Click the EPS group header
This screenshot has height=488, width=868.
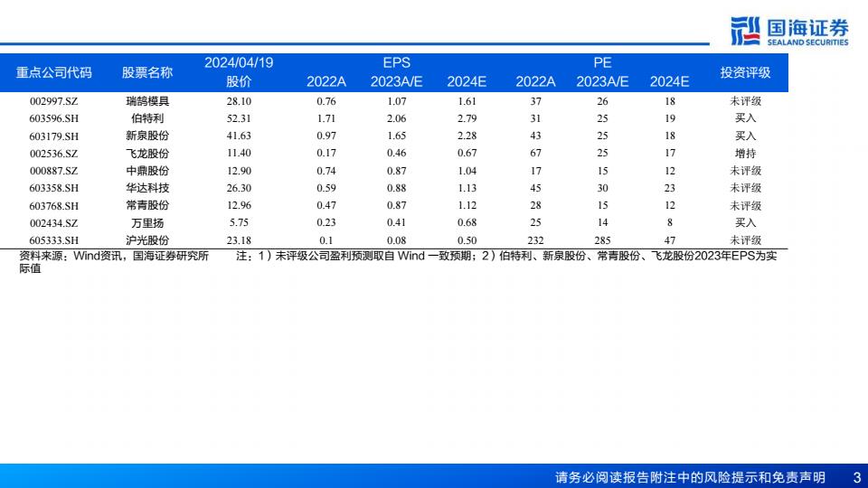coord(396,62)
